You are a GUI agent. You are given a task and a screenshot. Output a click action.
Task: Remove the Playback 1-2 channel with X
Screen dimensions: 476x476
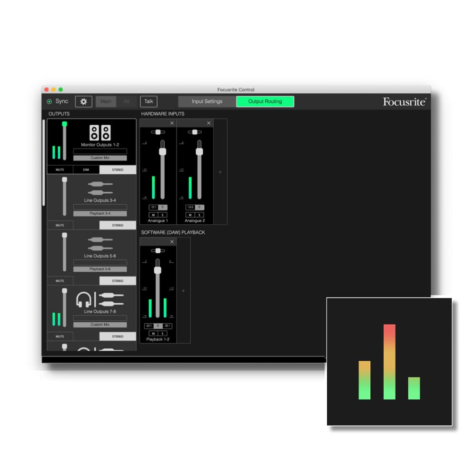172,242
